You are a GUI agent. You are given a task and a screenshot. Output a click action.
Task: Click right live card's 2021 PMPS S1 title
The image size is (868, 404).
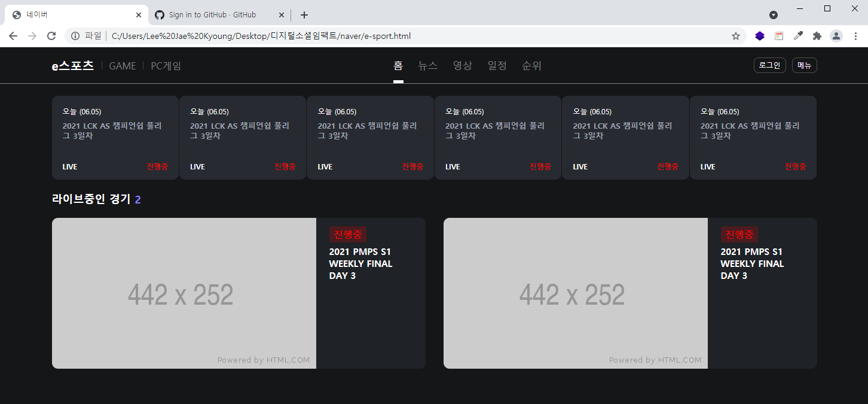click(752, 264)
